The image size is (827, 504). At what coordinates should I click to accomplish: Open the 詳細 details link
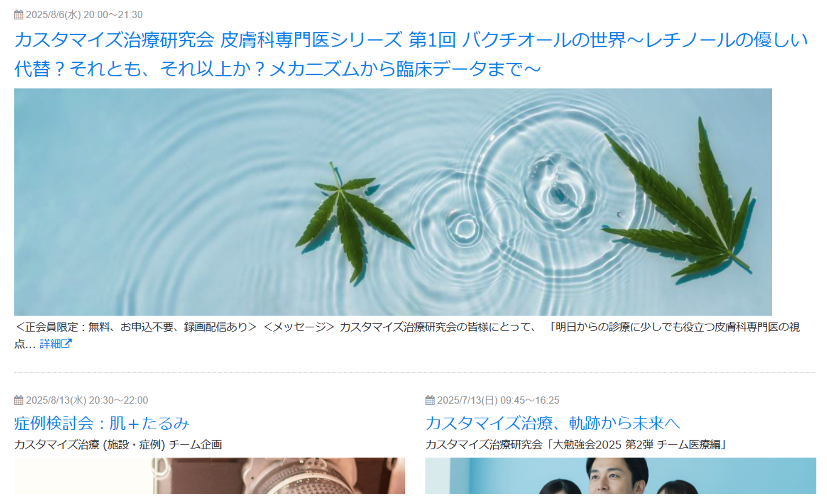(56, 344)
